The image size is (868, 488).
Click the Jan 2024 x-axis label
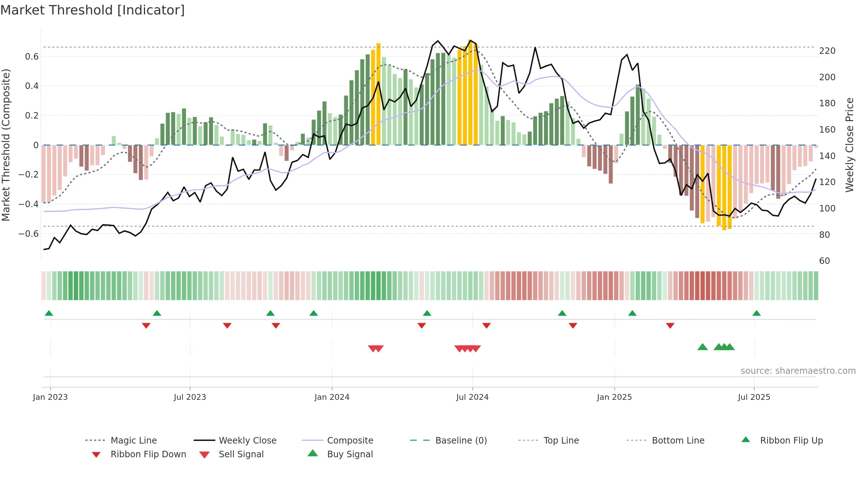(332, 397)
